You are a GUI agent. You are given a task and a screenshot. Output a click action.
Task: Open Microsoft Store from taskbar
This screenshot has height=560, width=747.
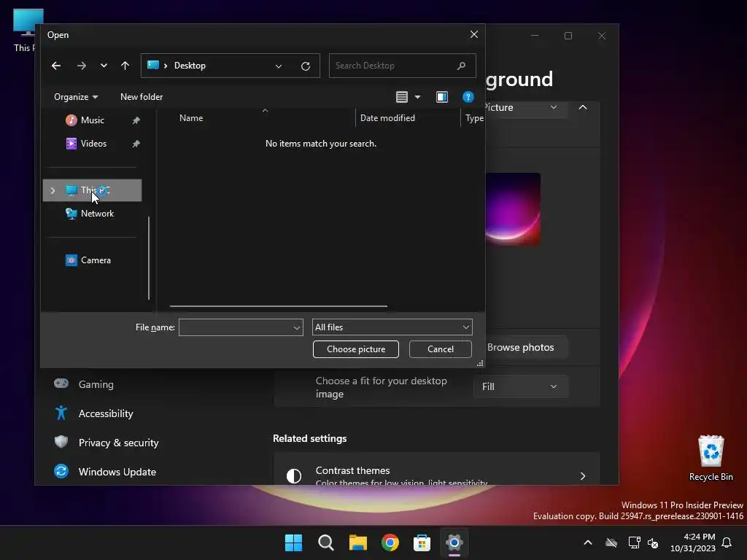pyautogui.click(x=422, y=542)
